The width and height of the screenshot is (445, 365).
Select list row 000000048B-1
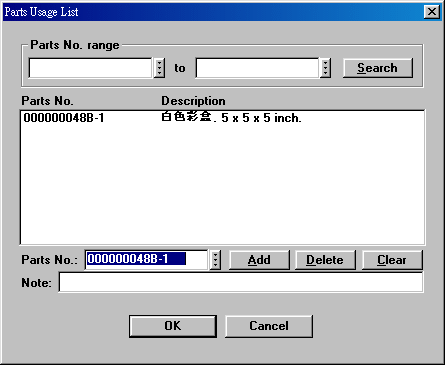(x=222, y=118)
